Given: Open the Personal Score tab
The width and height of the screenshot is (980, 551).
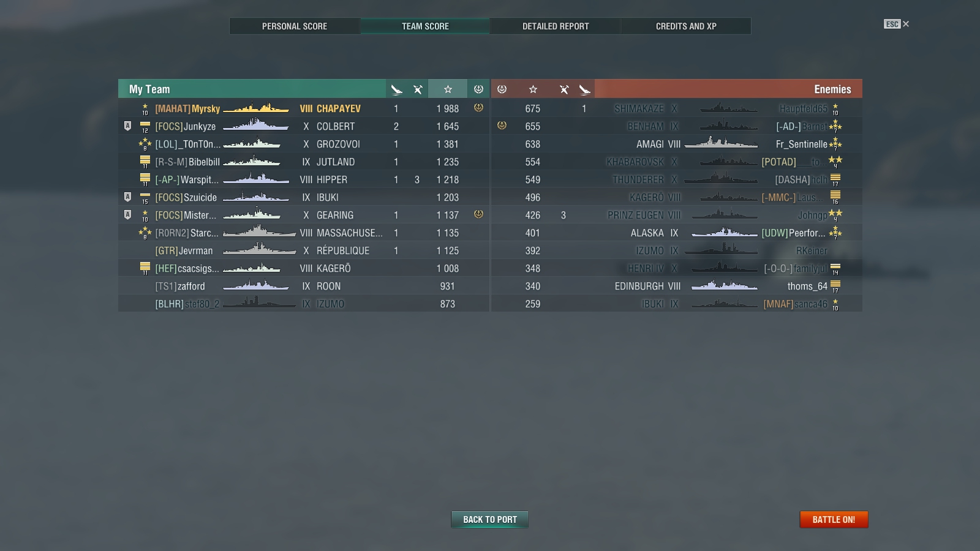Looking at the screenshot, I should tap(295, 26).
